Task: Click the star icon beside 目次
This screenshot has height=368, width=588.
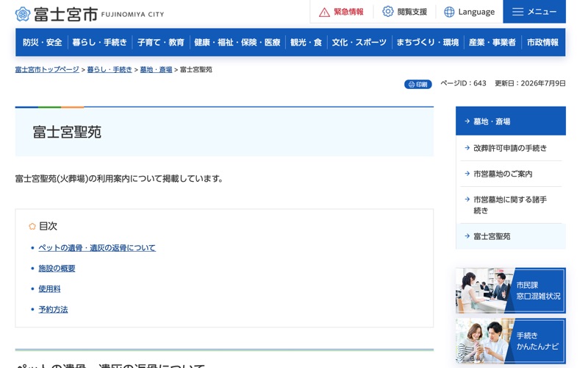Action: [32, 226]
